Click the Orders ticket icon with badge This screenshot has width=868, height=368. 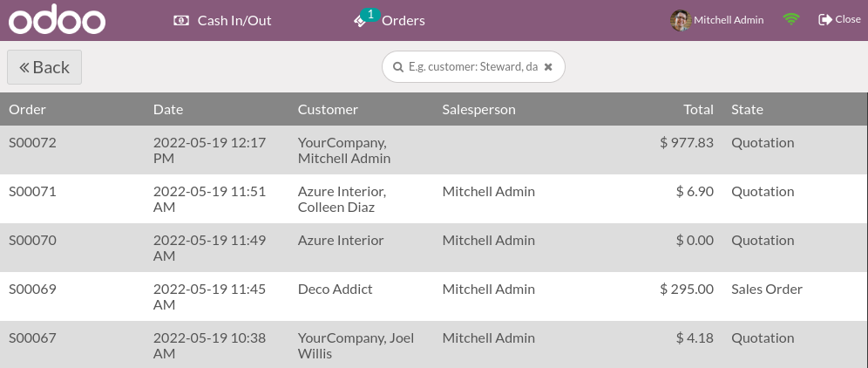[x=362, y=20]
